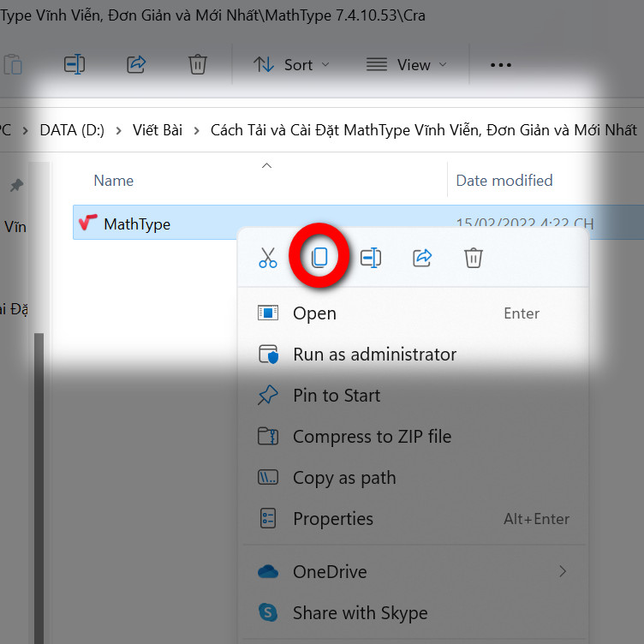The height and width of the screenshot is (644, 644).
Task: Click the Rename icon in context menu
Action: [371, 258]
